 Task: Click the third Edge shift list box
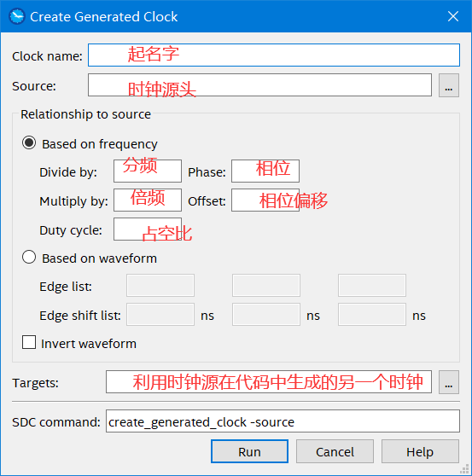[x=372, y=314]
